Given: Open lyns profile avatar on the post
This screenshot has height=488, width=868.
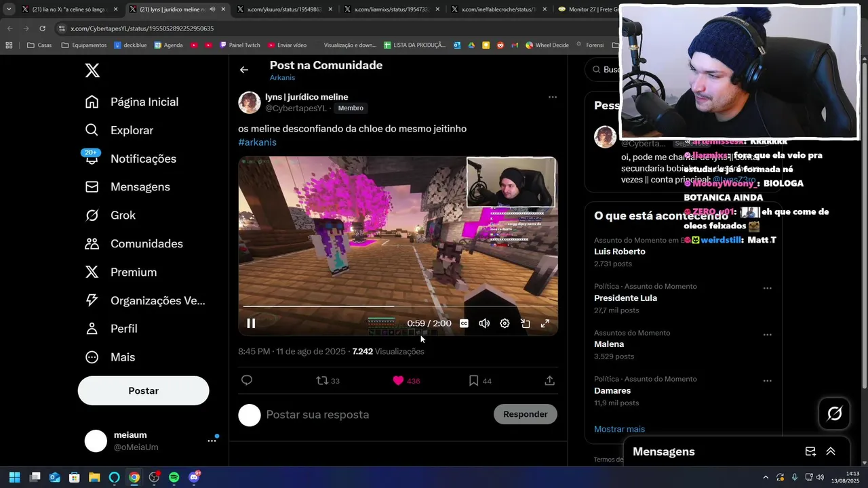Looking at the screenshot, I should [250, 102].
